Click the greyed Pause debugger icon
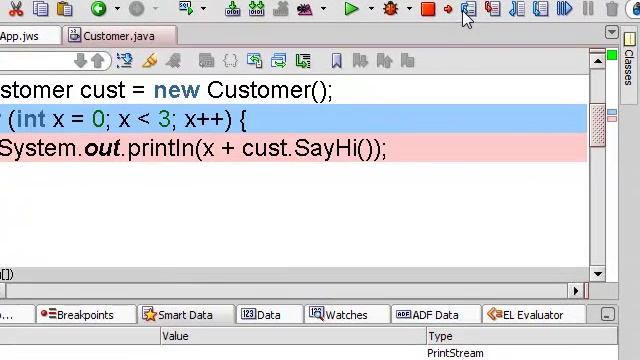The height and width of the screenshot is (360, 640). point(588,9)
